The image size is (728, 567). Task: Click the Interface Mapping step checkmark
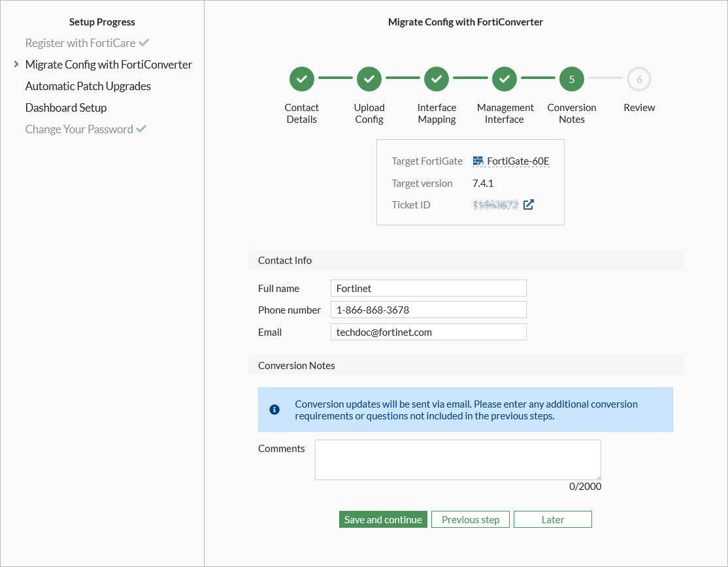437,79
